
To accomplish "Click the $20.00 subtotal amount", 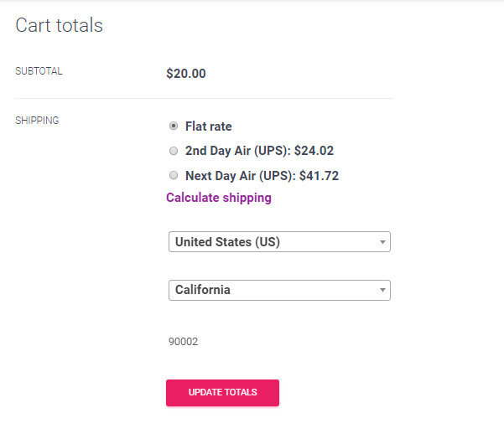I will (186, 73).
